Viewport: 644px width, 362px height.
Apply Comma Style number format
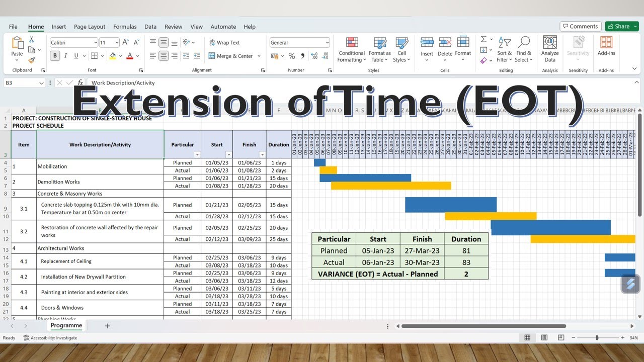click(x=302, y=56)
